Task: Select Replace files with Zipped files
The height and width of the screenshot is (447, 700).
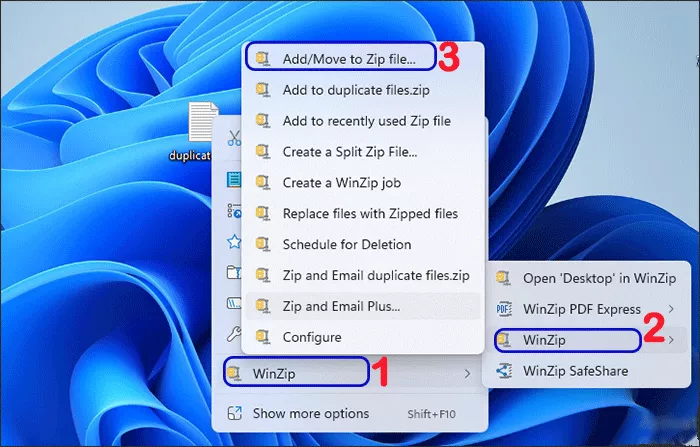Action: [362, 213]
